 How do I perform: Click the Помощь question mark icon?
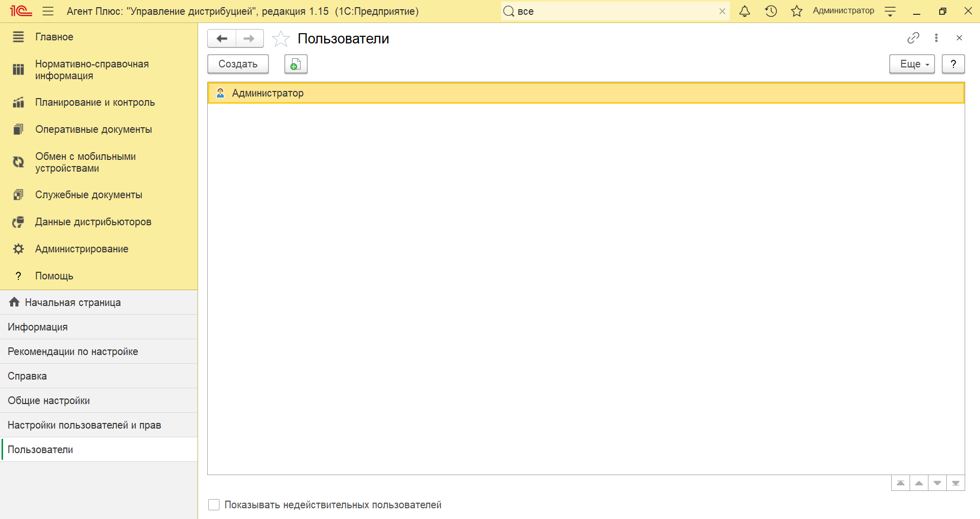pos(18,276)
